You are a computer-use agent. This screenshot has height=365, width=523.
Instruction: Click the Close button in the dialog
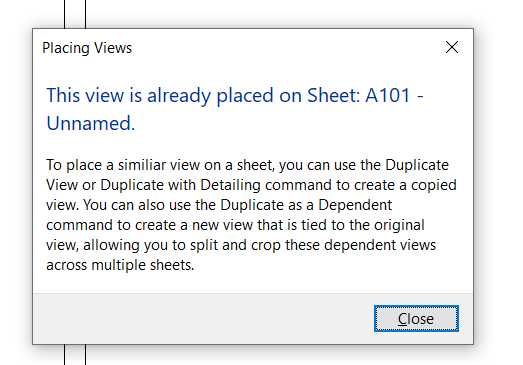point(416,319)
